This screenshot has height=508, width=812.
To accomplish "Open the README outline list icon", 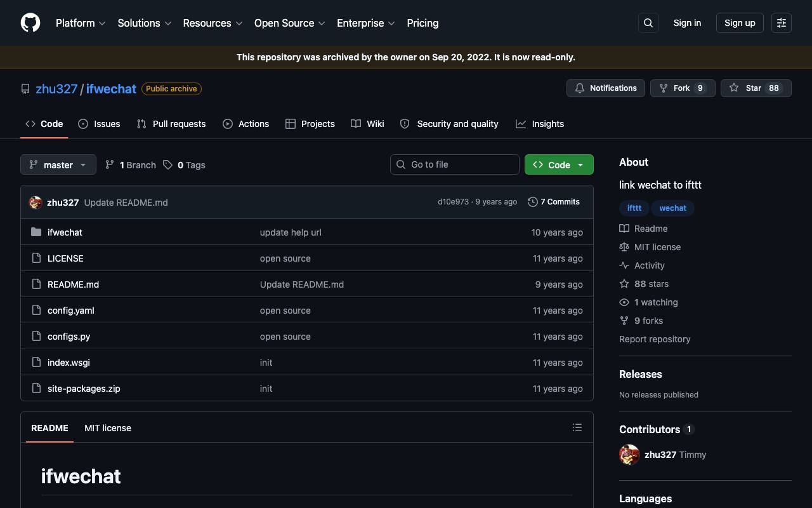I will [577, 427].
